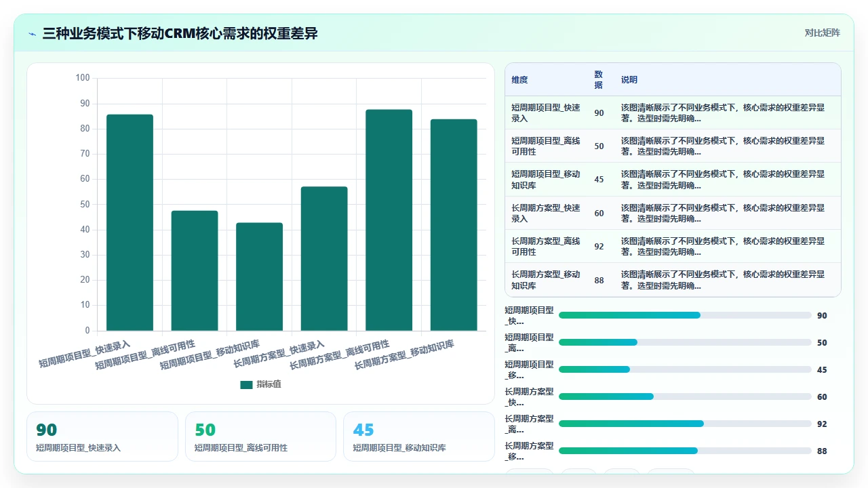The width and height of the screenshot is (868, 488).
Task: Click the 说明 table column header
Action: coord(629,80)
